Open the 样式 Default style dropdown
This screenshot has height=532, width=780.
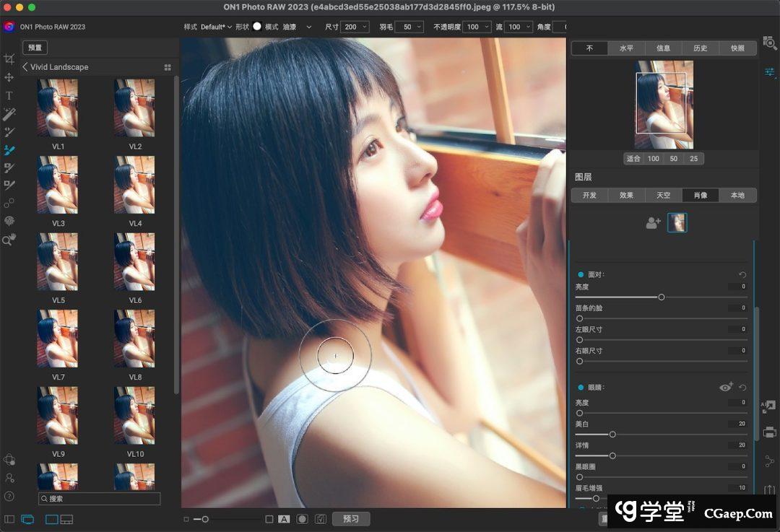pyautogui.click(x=216, y=27)
